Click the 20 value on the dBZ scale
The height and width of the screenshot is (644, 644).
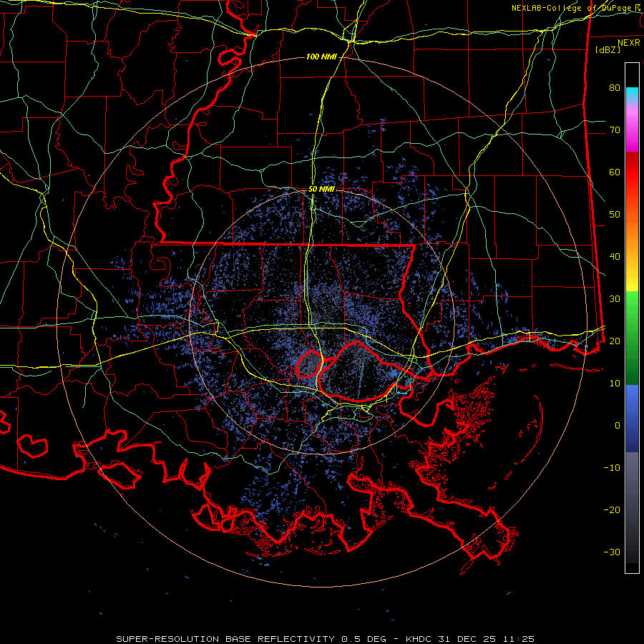point(615,341)
